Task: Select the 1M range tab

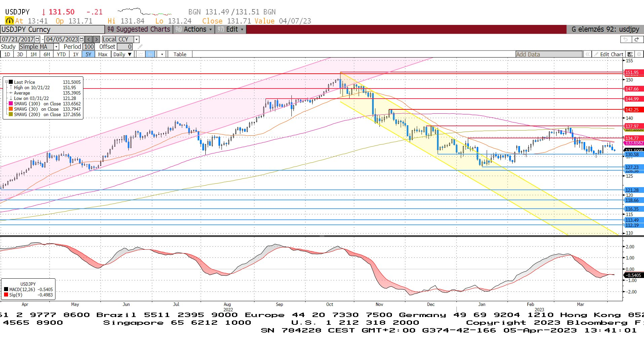Action: pyautogui.click(x=33, y=54)
